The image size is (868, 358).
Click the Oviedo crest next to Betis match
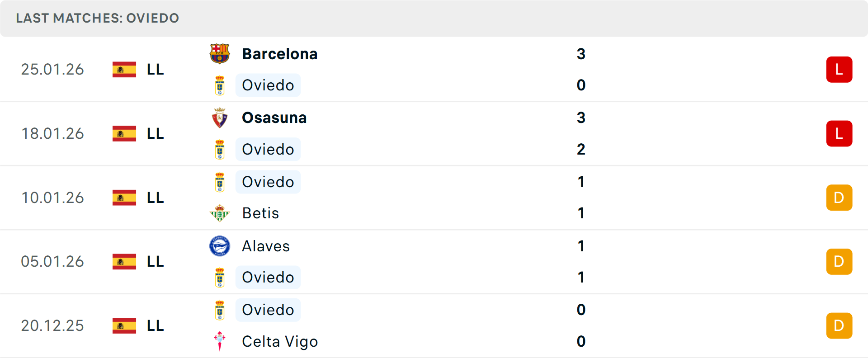point(220,181)
